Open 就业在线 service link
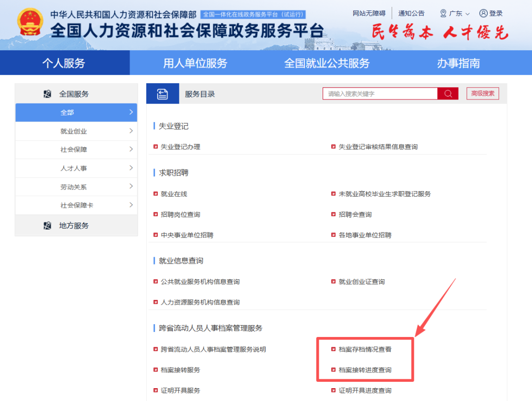532x401 pixels. tap(174, 194)
